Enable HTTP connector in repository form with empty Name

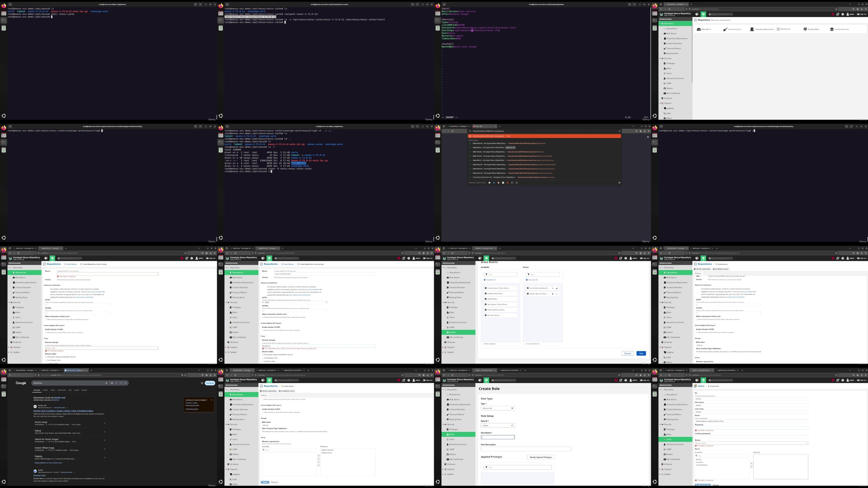(46, 304)
